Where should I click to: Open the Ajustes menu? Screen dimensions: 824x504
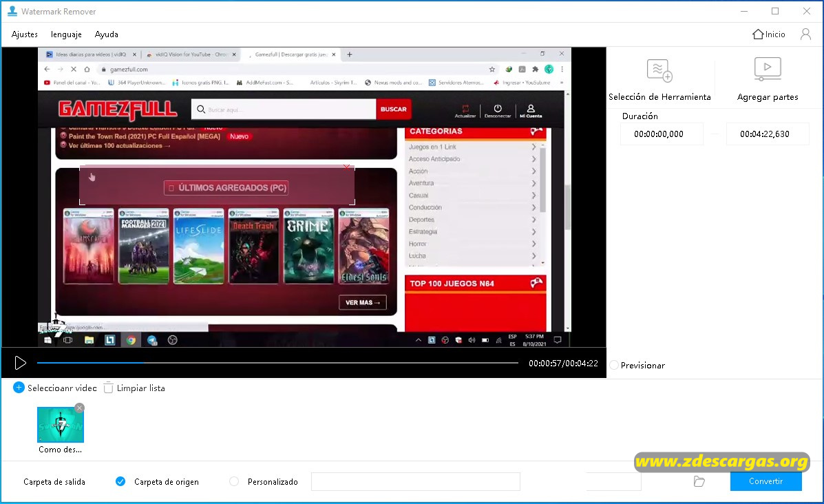pos(24,34)
